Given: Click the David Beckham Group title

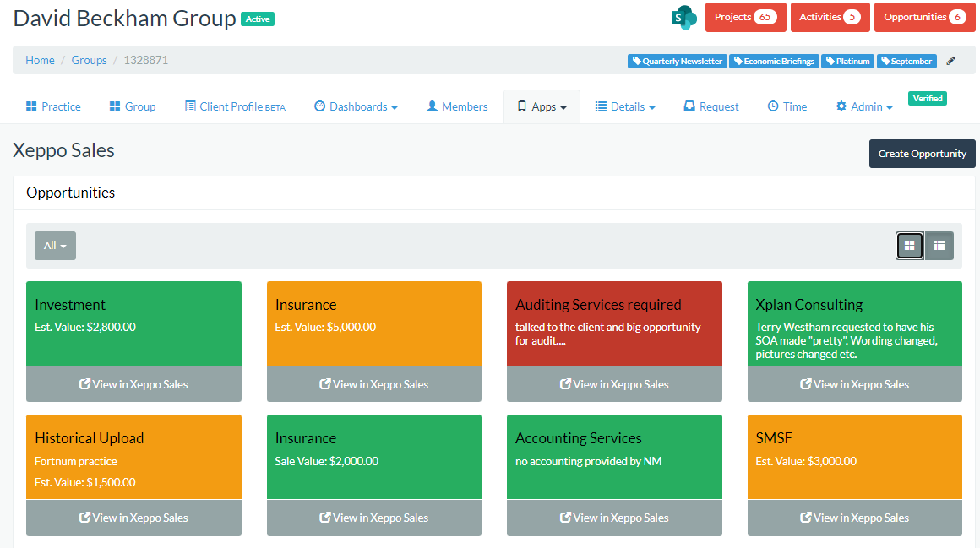Looking at the screenshot, I should click(124, 18).
